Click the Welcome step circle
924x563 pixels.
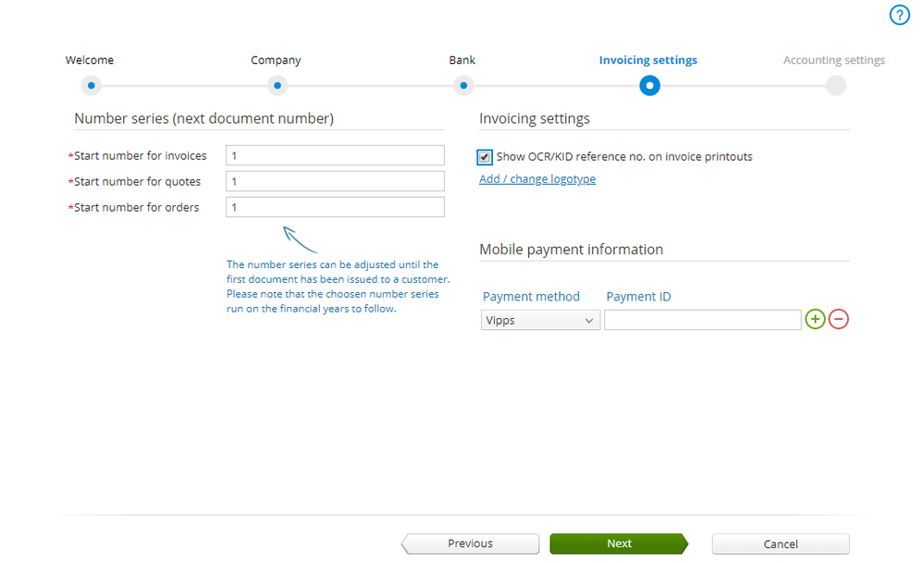(x=91, y=86)
